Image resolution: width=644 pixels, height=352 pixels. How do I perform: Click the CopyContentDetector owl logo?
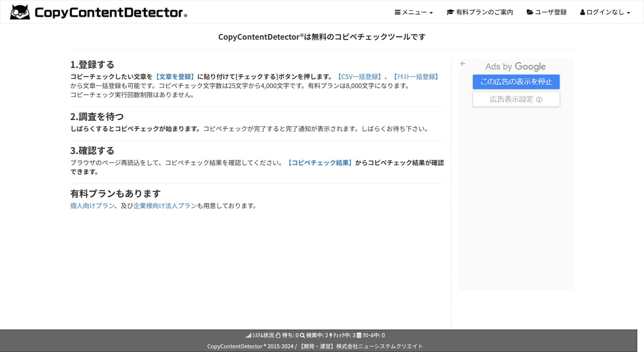click(x=20, y=12)
